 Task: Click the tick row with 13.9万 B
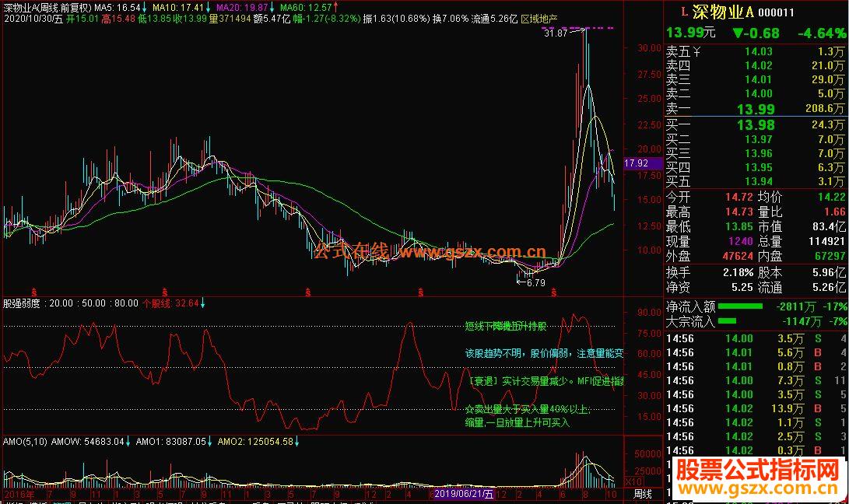coord(756,409)
